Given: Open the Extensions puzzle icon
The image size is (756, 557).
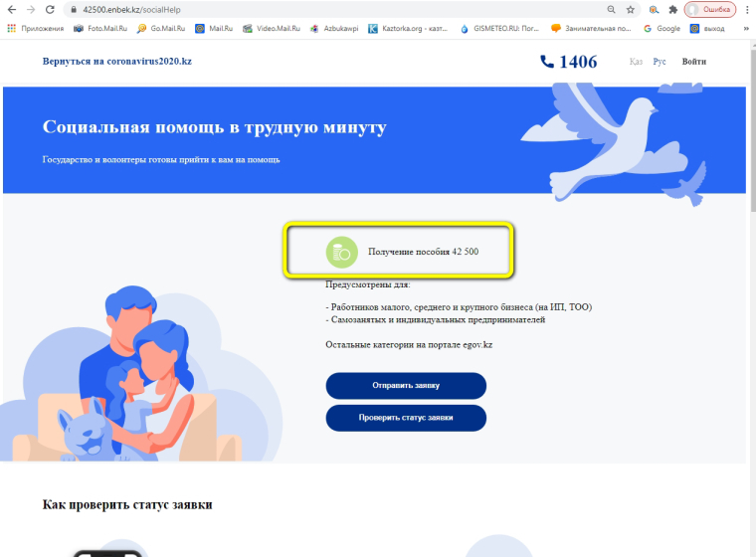Looking at the screenshot, I should pos(673,10).
